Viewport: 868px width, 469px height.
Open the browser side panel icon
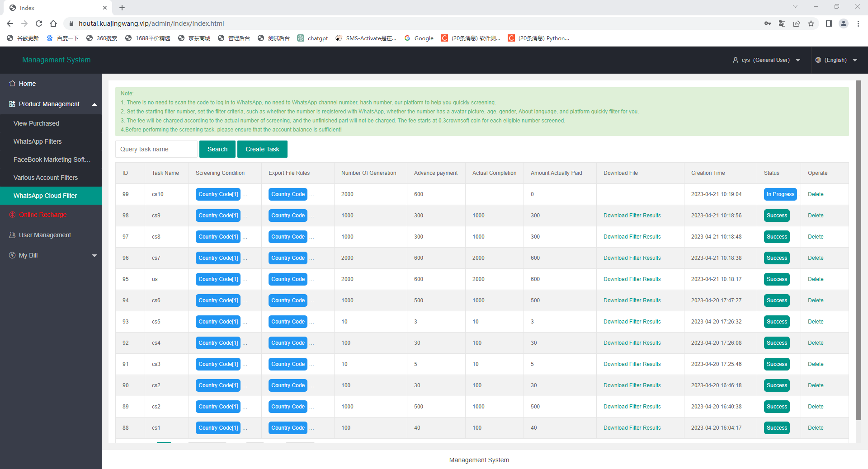(829, 23)
